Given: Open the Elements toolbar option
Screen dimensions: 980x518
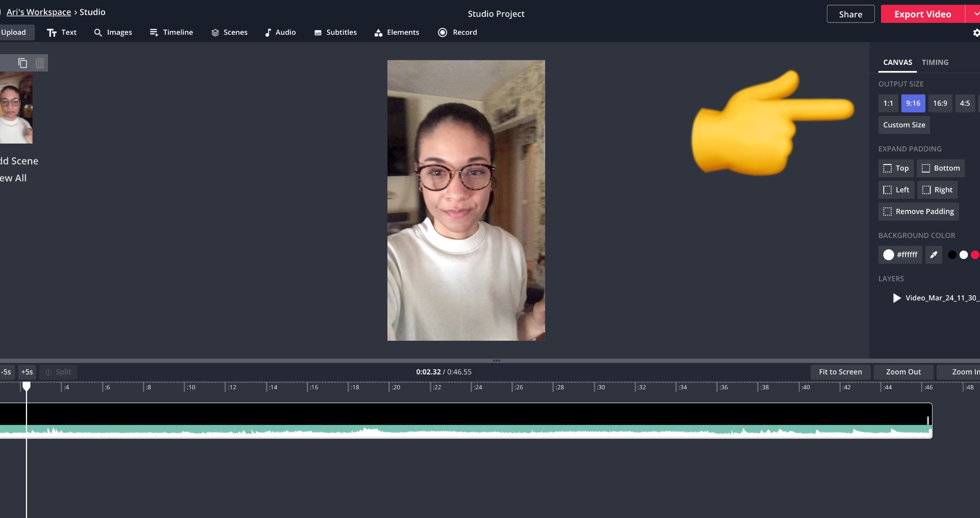Looking at the screenshot, I should tap(397, 32).
